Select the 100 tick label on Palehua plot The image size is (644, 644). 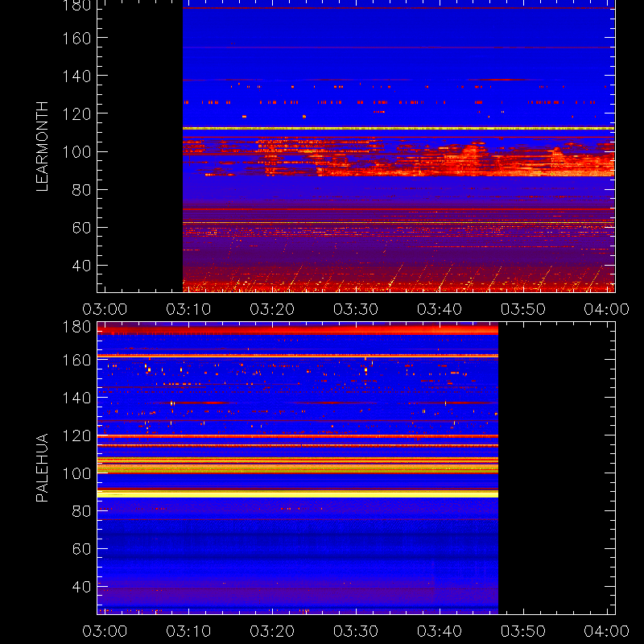76,473
